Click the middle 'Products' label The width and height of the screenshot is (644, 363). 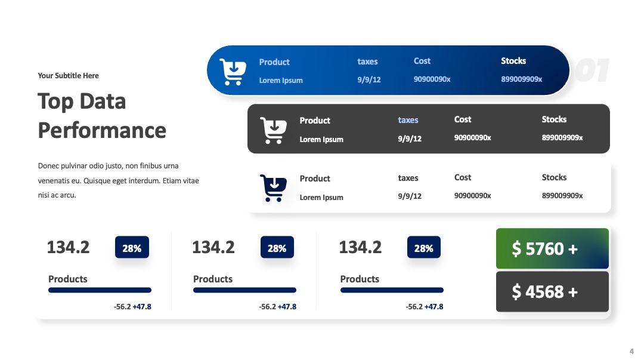(213, 279)
